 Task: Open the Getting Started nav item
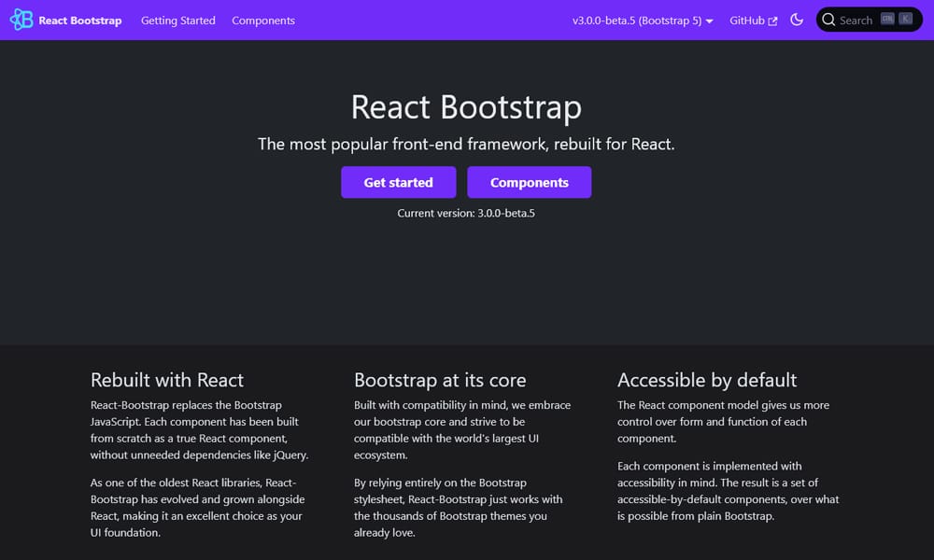point(178,21)
